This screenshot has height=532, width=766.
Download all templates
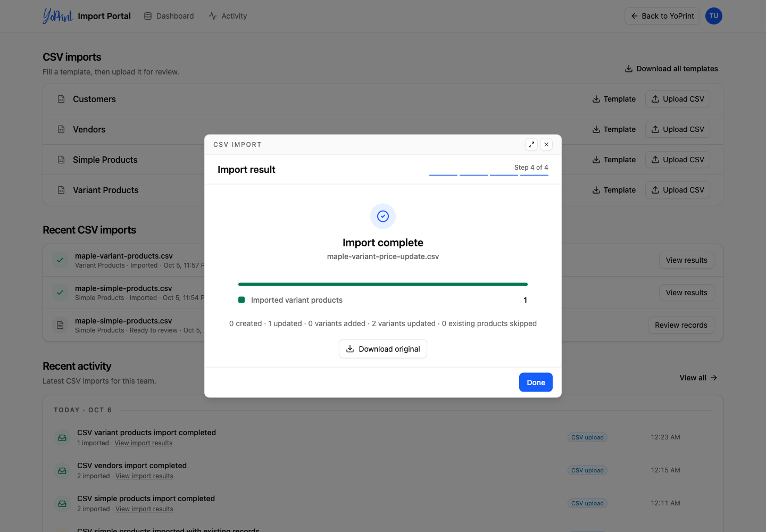click(x=671, y=69)
